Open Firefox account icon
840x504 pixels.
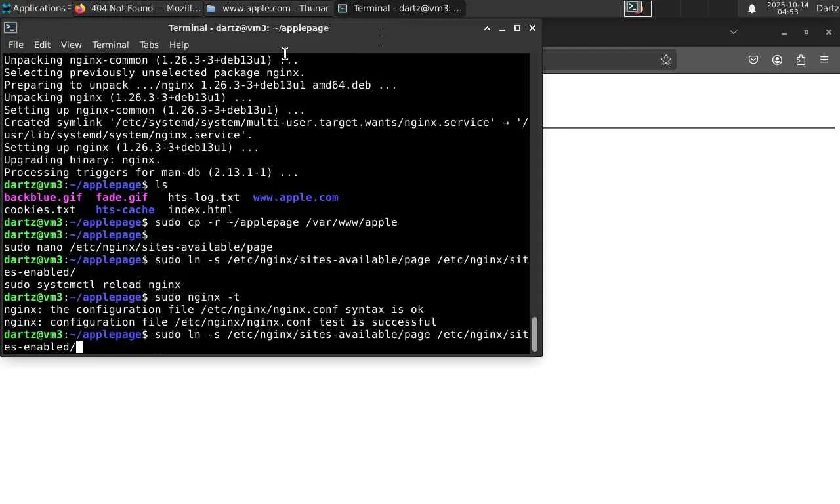(777, 60)
